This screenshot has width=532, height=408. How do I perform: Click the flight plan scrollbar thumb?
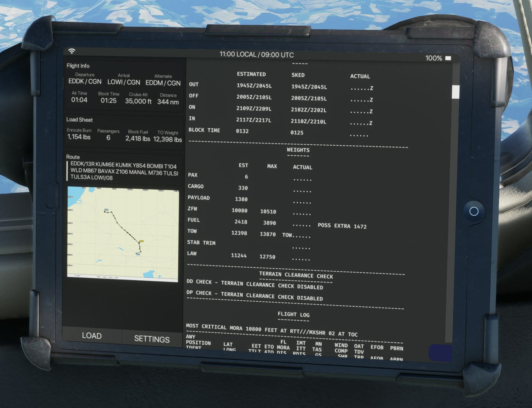tap(455, 92)
